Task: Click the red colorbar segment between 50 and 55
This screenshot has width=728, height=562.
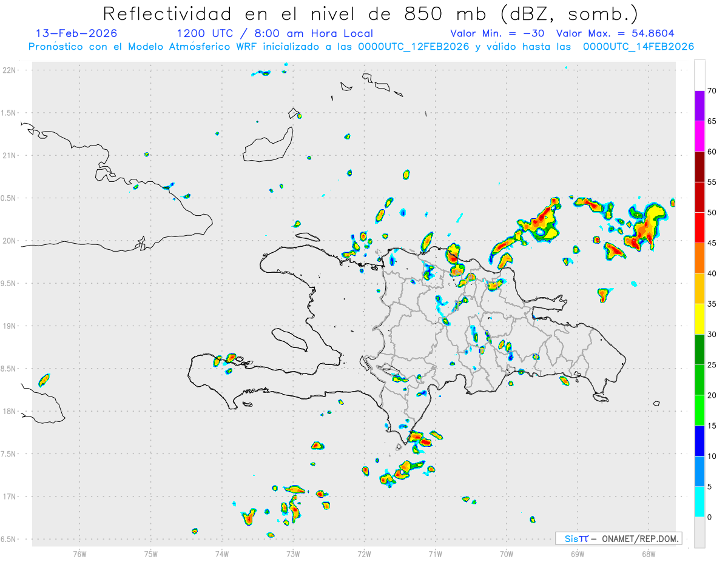Action: point(699,197)
